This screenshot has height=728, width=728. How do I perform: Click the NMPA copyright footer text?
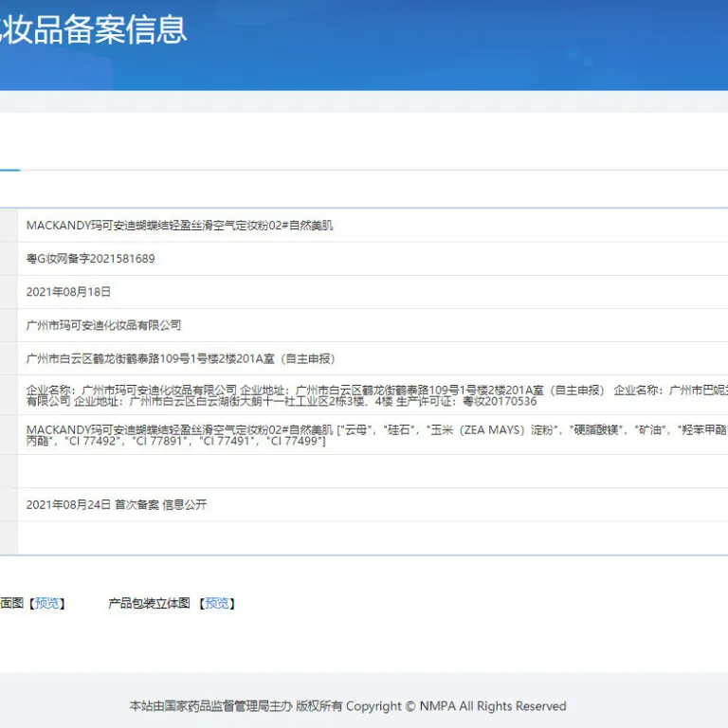pyautogui.click(x=348, y=706)
